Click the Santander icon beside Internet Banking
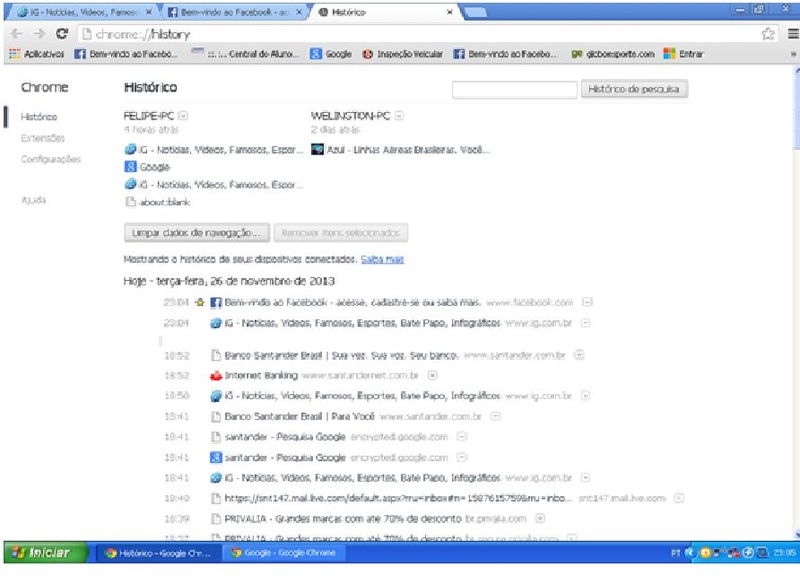Screen dimensions: 800x576 click(216, 375)
